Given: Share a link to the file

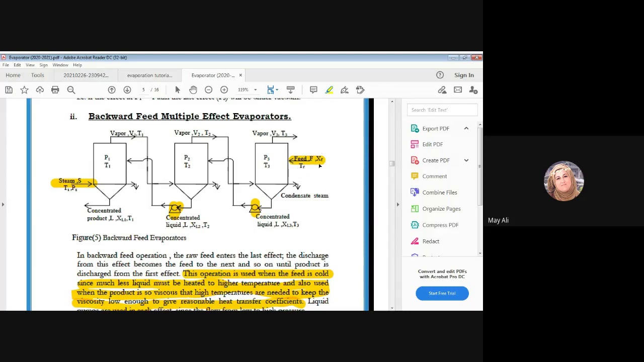Looking at the screenshot, I should click(x=442, y=90).
